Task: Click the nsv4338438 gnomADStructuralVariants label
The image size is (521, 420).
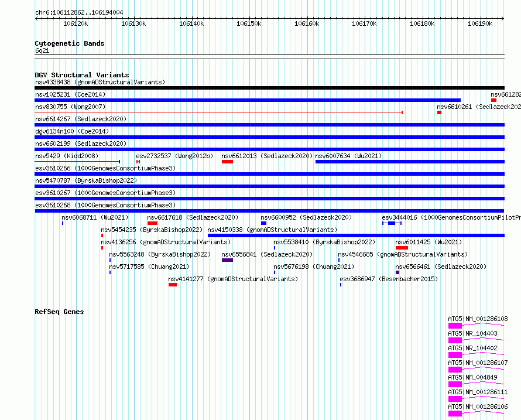Action: 100,82
